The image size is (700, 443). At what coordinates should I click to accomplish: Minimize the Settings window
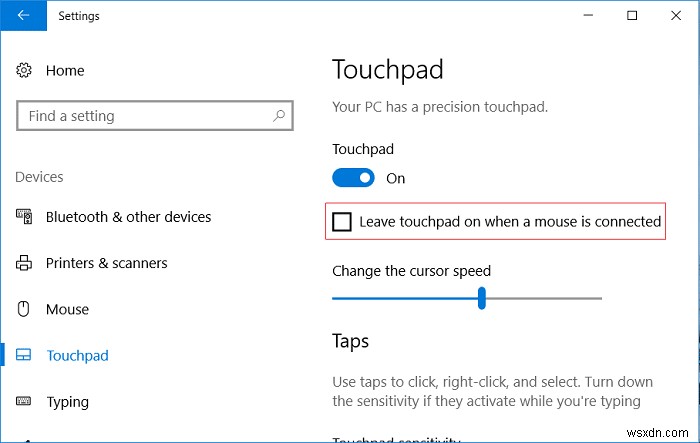(x=586, y=16)
